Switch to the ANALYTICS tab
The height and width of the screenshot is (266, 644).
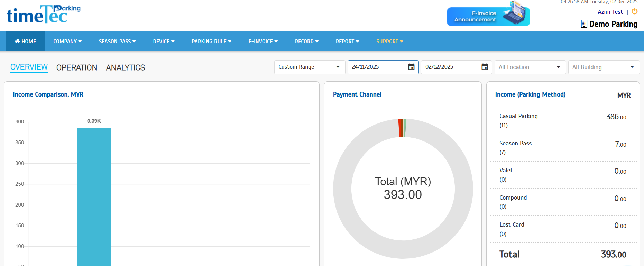pyautogui.click(x=125, y=68)
